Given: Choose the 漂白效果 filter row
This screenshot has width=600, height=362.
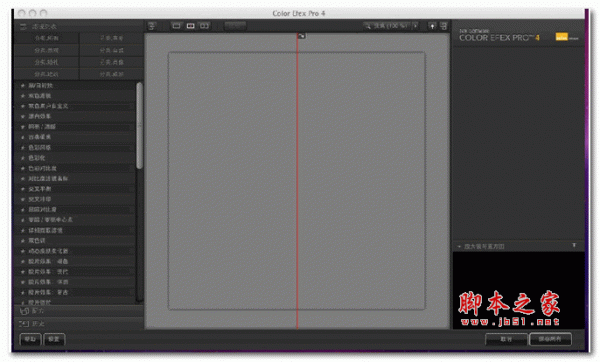Looking at the screenshot, I should [75, 117].
